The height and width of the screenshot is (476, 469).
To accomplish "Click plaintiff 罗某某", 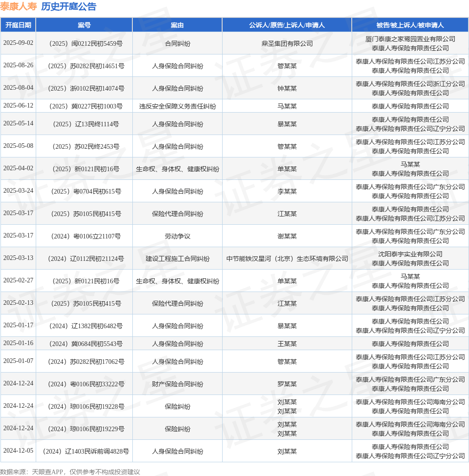I will tap(287, 384).
